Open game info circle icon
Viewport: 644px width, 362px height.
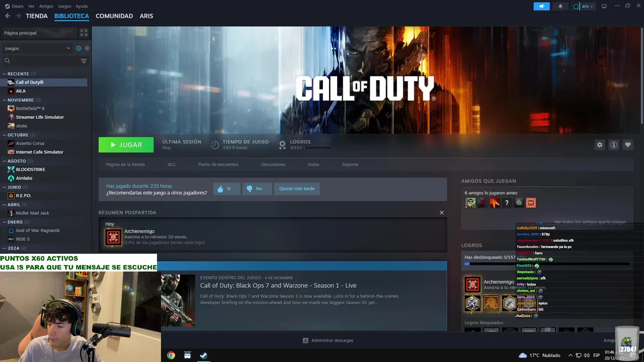pos(613,145)
